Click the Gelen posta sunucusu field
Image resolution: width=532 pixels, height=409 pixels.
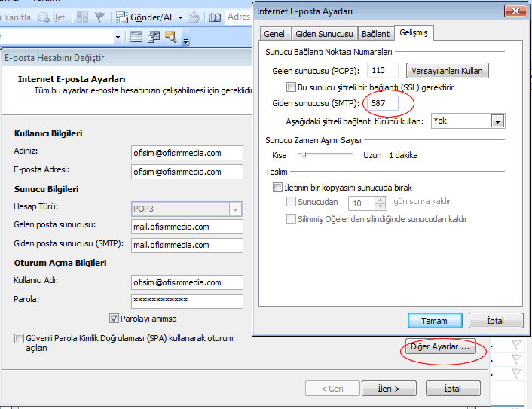click(187, 227)
